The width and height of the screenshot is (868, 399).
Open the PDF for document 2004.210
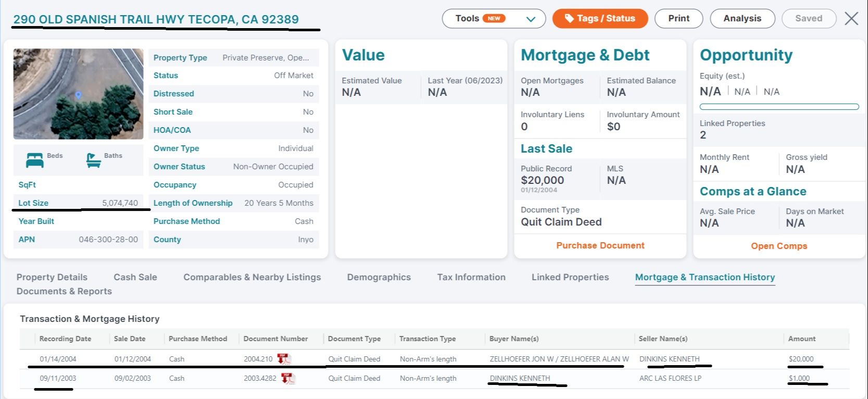(x=283, y=359)
